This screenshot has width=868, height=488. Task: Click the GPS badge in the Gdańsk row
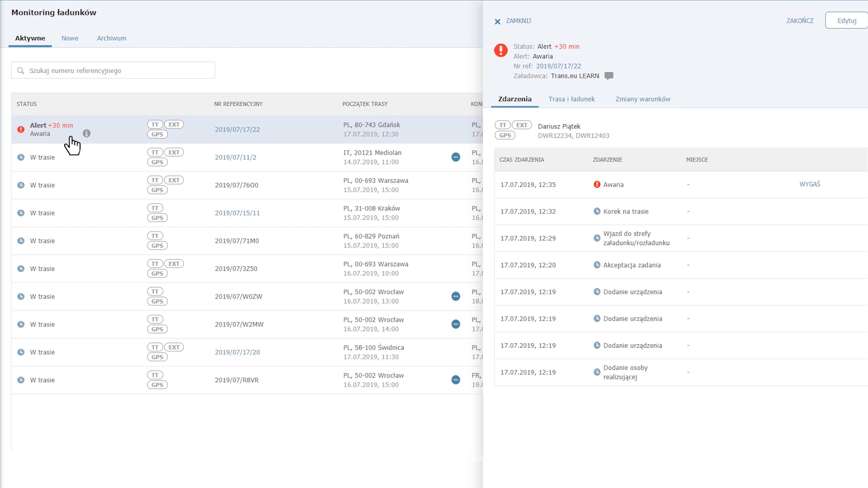(x=157, y=134)
